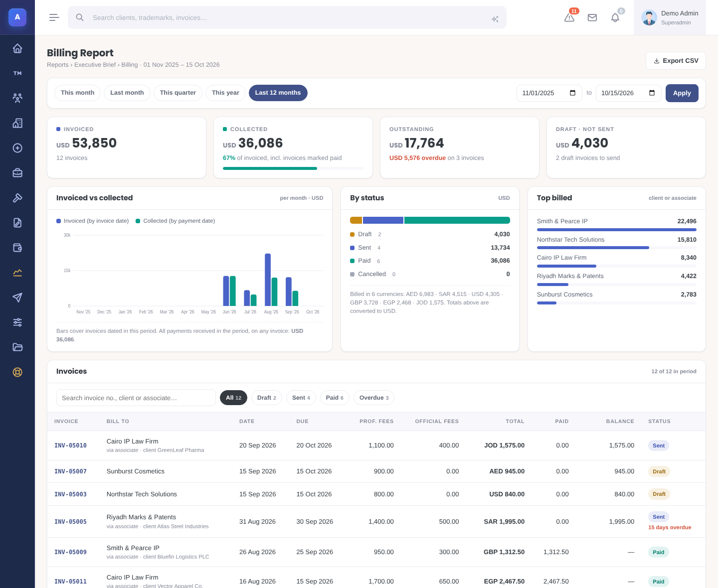Screen dimensions: 718x588
Task: Open the paper plane sidebar icon
Action: pos(17,297)
